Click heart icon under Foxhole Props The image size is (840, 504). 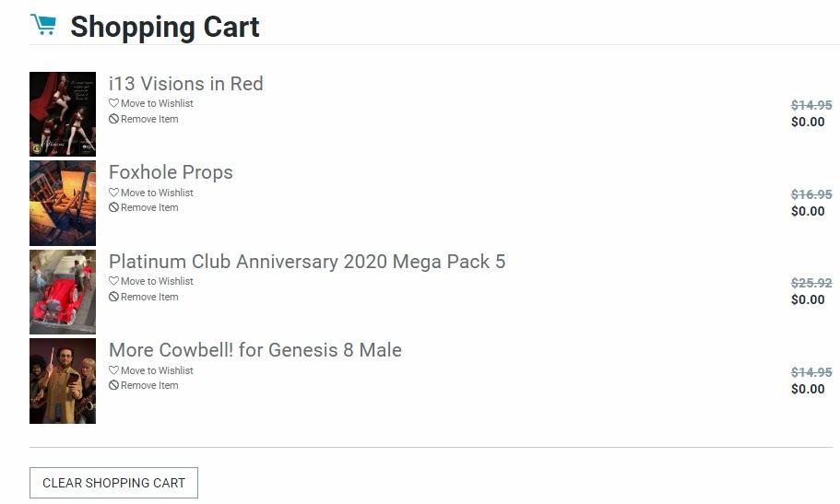[x=113, y=193]
